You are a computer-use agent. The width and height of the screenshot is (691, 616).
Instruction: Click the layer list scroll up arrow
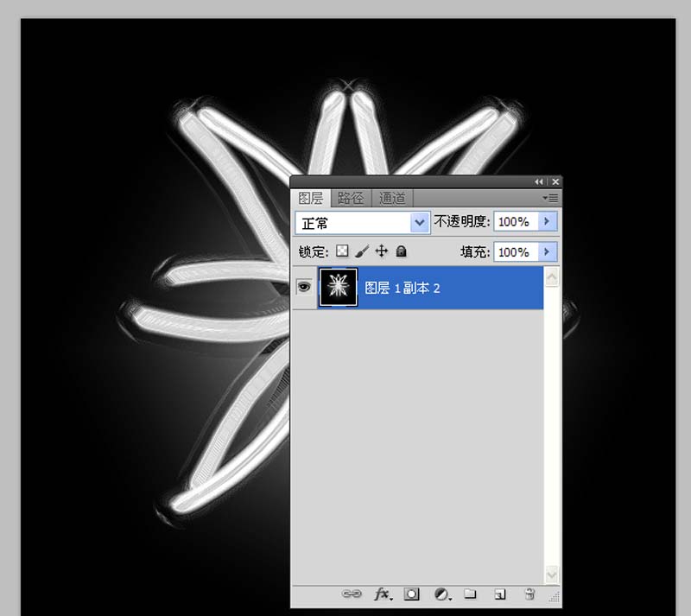552,277
